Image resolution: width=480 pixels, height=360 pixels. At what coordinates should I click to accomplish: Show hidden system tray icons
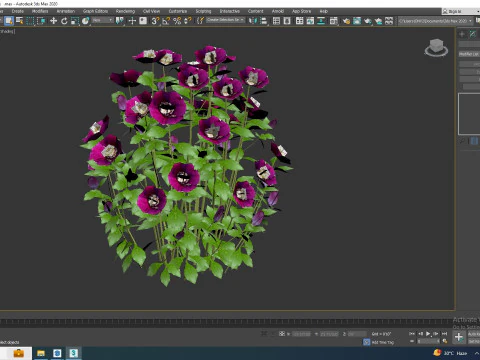(x=477, y=353)
